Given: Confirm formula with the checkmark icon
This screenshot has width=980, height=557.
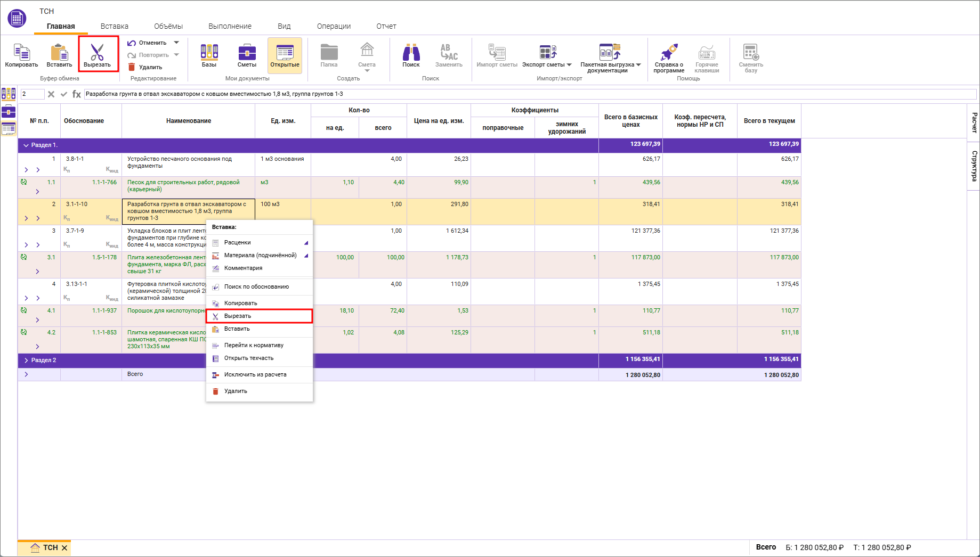Looking at the screenshot, I should 64,94.
